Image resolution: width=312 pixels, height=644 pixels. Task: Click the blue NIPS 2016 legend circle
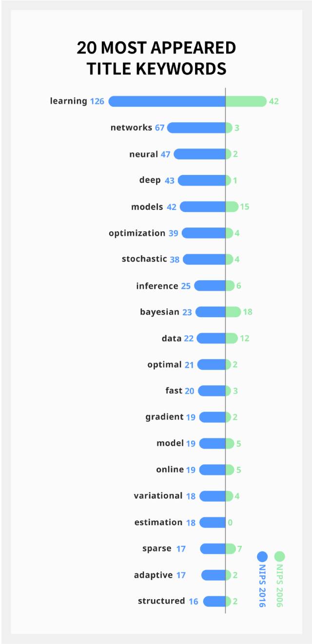coord(262,557)
